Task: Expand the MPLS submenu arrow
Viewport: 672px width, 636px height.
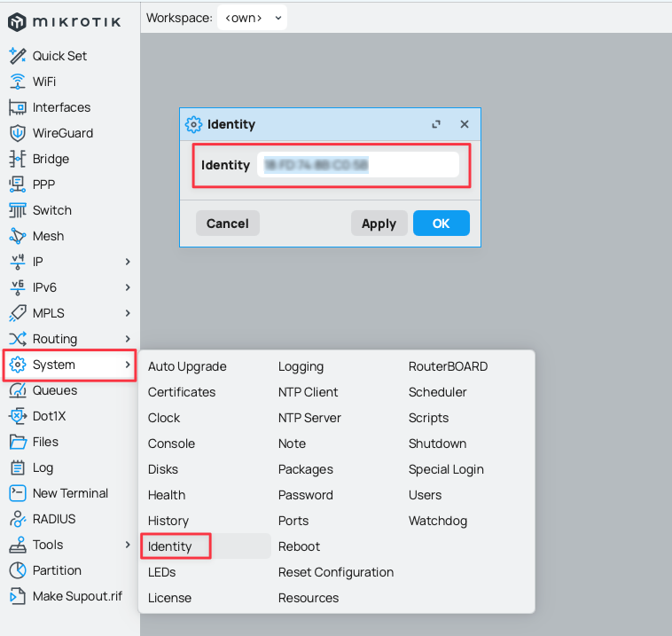Action: (x=128, y=313)
